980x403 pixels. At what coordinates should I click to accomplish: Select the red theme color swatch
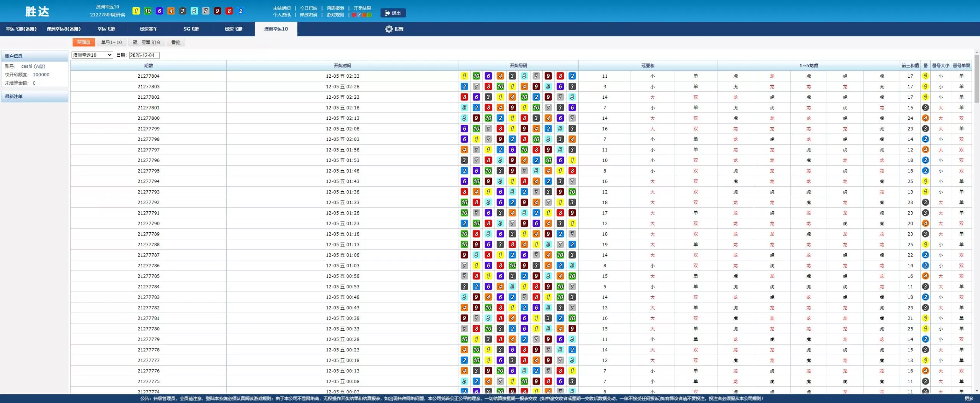coord(354,15)
